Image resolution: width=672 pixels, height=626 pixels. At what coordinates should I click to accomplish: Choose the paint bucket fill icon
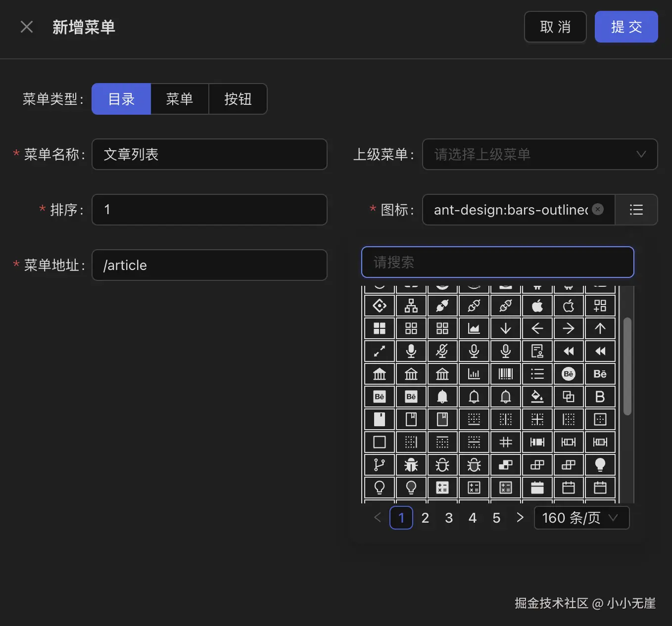coord(537,397)
